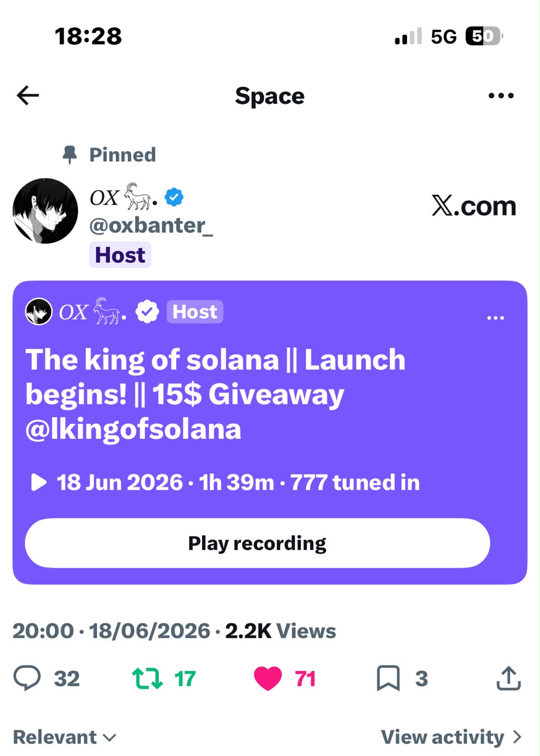Tap the reply speech bubble icon
540x756 pixels.
pos(27,679)
